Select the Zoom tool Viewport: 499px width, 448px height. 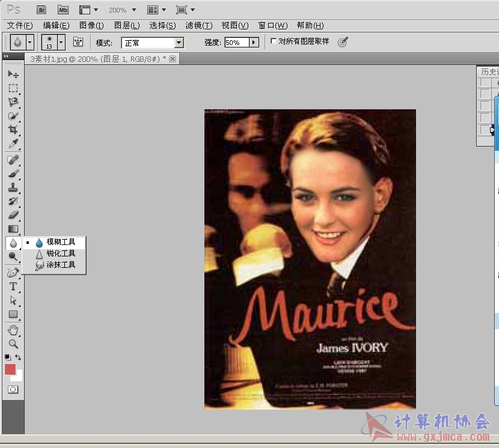(13, 344)
